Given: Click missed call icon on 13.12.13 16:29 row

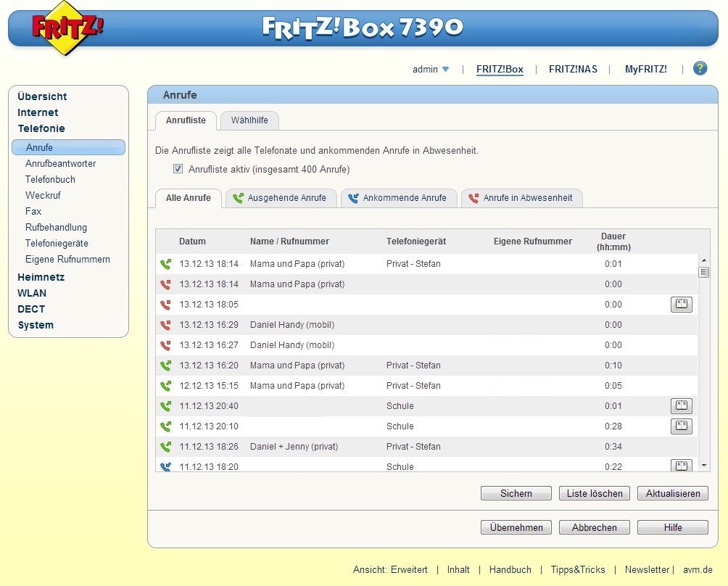Looking at the screenshot, I should click(165, 325).
